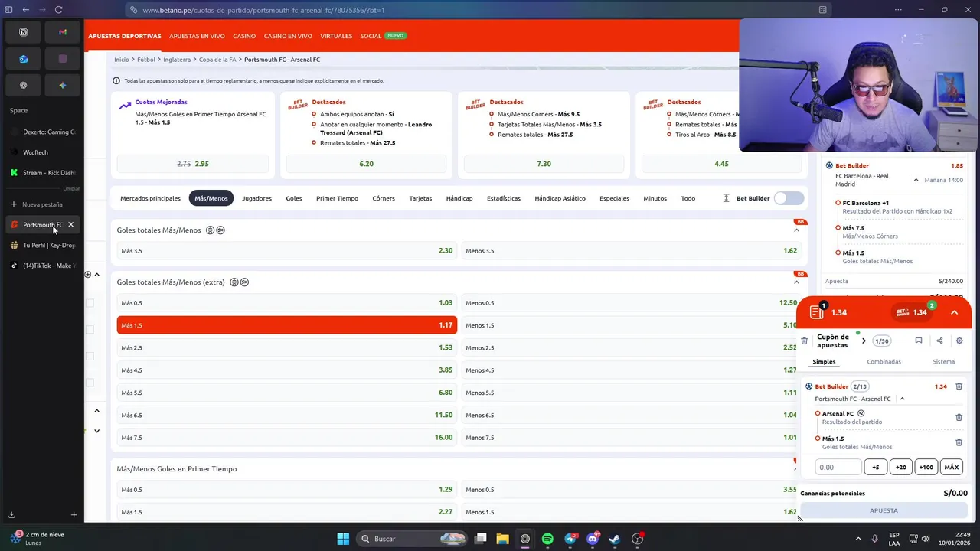Deselect the highlighted Más 1.5 odds 1.17
The image size is (980, 551).
pos(287,325)
